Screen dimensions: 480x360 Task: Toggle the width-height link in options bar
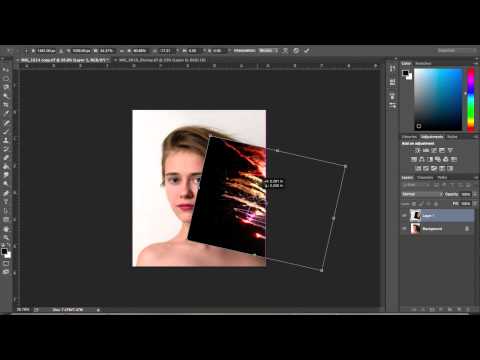[x=122, y=51]
